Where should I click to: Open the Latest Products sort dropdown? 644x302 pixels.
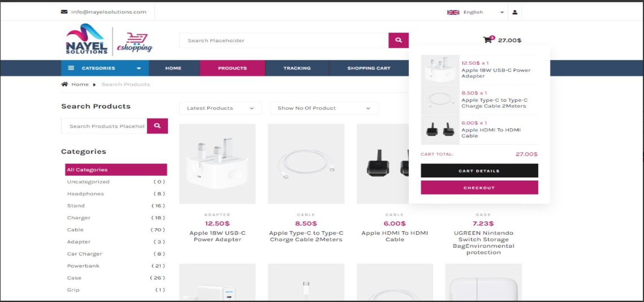point(221,108)
